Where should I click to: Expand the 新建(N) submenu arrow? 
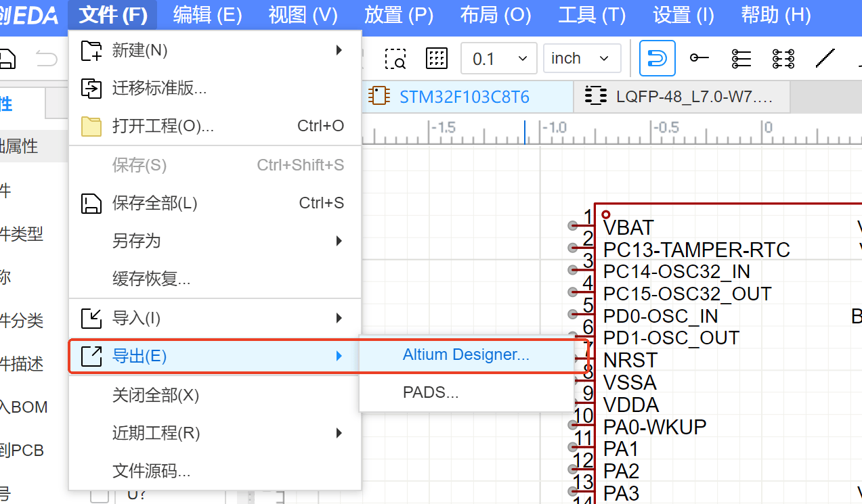point(339,50)
